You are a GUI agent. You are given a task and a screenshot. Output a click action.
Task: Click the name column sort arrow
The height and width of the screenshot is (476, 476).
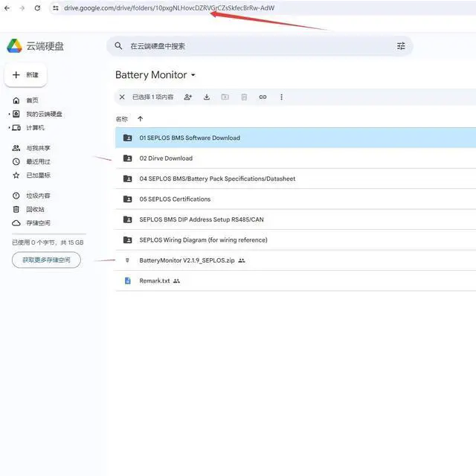point(140,119)
